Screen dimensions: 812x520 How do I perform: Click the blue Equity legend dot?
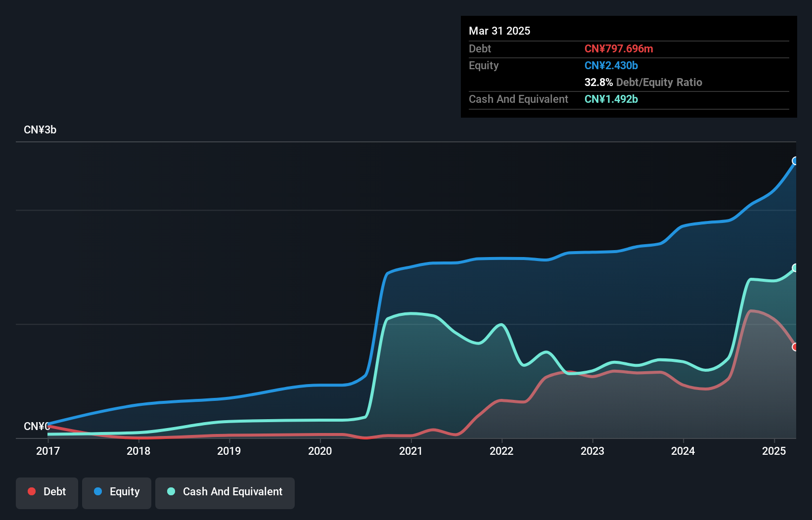98,491
